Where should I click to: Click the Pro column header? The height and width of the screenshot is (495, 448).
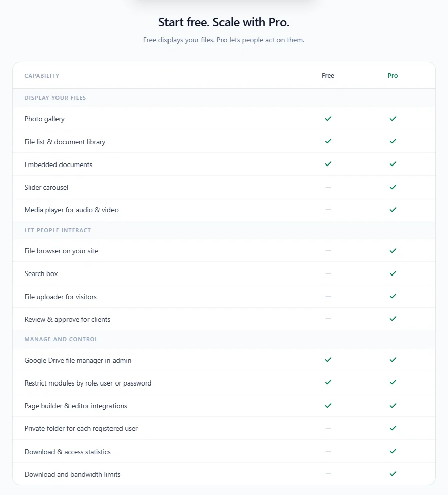393,76
